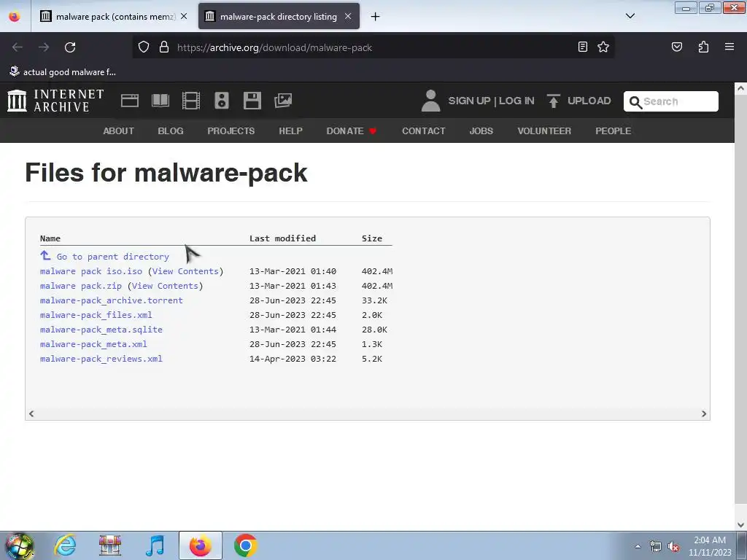Open the Software floppy-disk icon
This screenshot has height=560, width=747.
[x=252, y=101]
